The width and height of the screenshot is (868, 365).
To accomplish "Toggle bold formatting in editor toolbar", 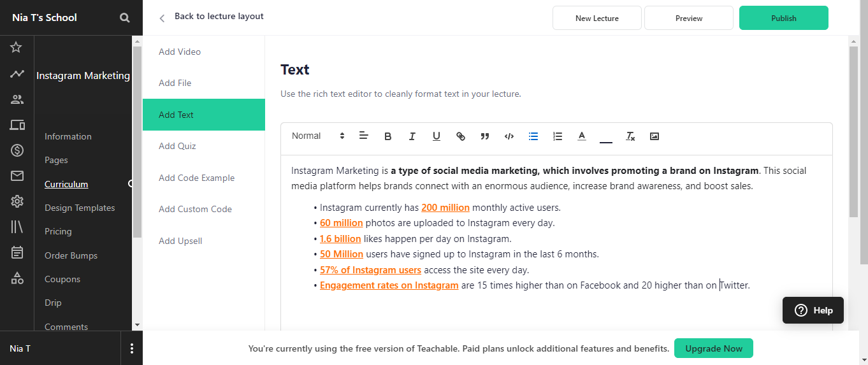I will click(x=388, y=136).
